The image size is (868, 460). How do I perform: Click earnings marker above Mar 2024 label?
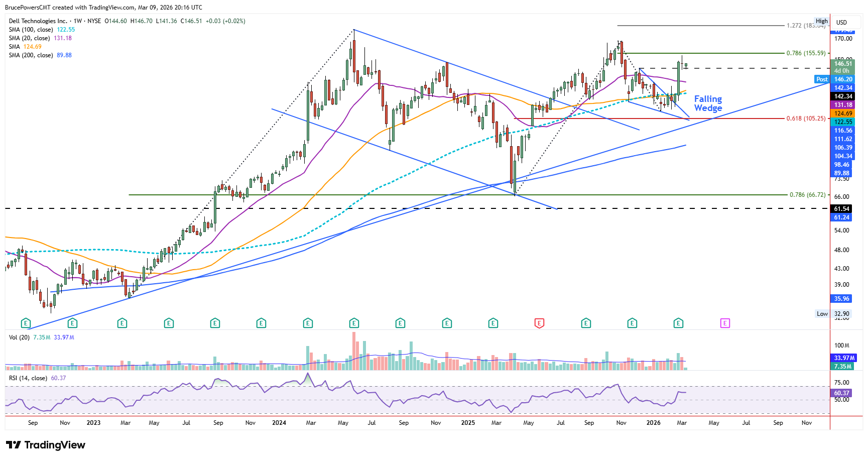308,323
